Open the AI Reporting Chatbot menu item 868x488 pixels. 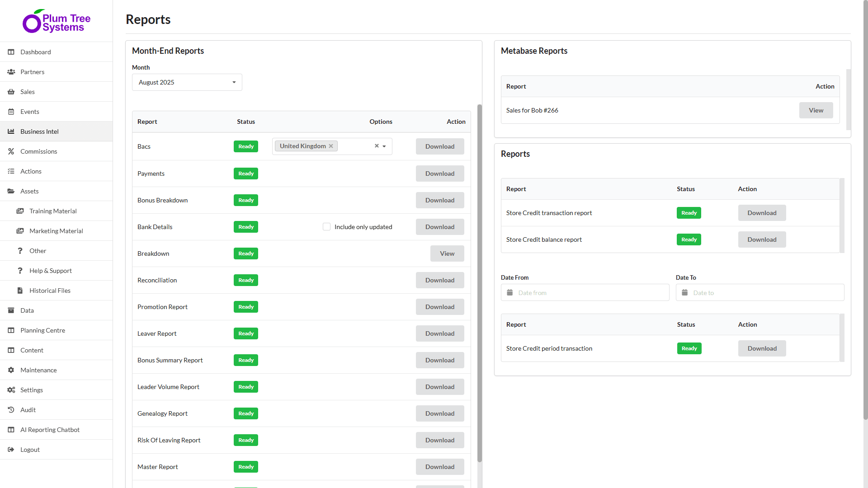pyautogui.click(x=50, y=430)
